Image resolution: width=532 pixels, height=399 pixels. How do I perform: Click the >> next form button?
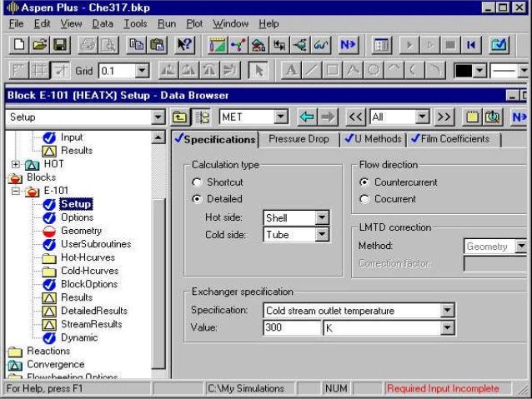444,117
